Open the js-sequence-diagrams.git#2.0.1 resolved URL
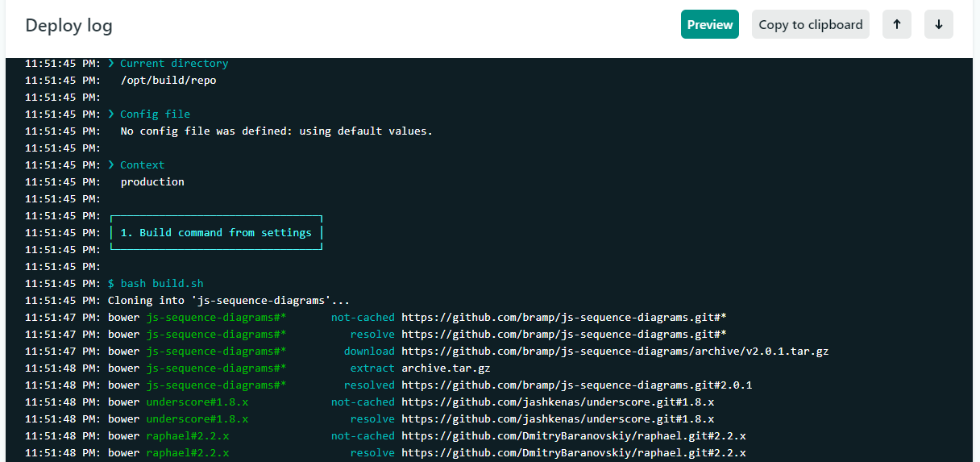Screen dimensions: 980x462 [x=576, y=385]
